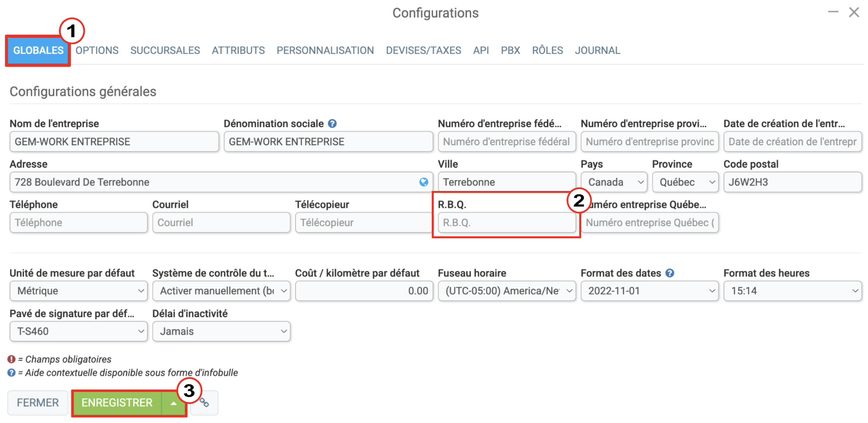Screen dimensions: 868x423
Task: Open the PERSONNALISATION tab
Action: point(325,50)
